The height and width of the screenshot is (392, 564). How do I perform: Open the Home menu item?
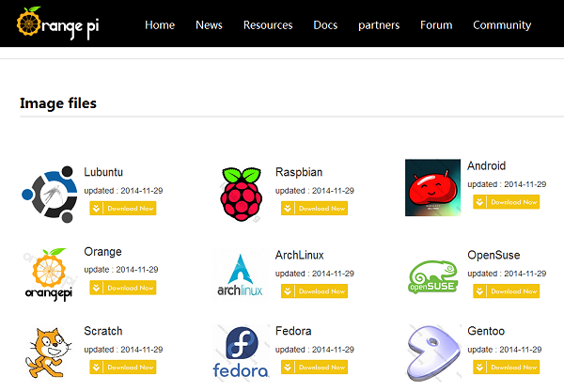tap(160, 25)
